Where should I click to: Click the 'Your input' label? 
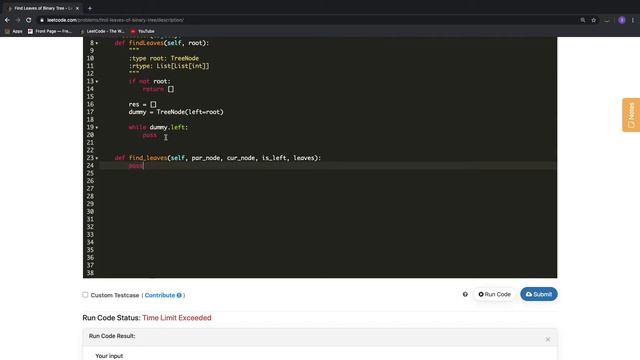coord(109,356)
